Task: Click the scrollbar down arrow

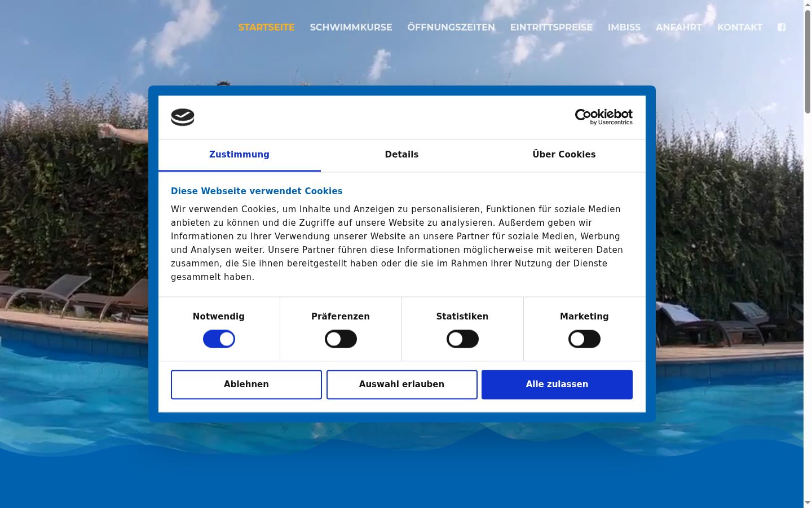Action: click(807, 503)
